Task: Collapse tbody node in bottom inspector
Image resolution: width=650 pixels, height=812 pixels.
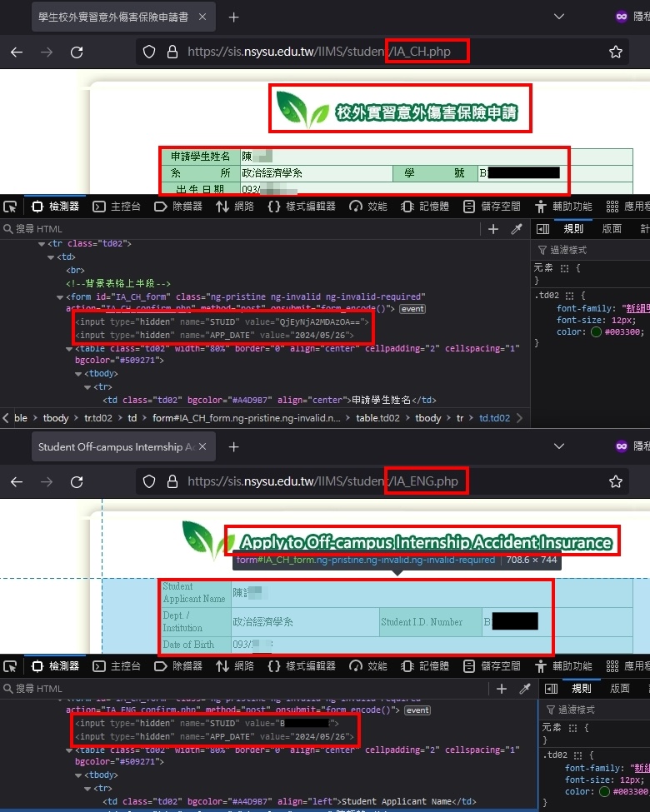Action: [x=78, y=775]
